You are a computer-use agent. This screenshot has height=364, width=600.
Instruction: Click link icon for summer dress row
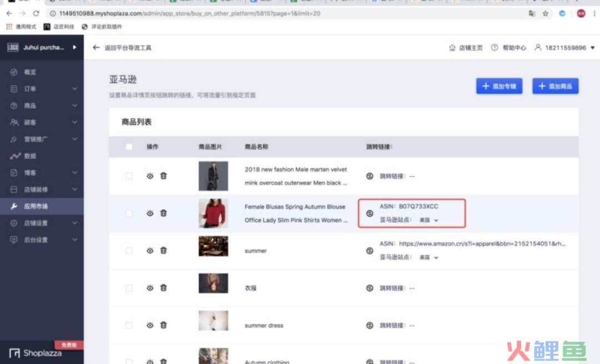[369, 325]
